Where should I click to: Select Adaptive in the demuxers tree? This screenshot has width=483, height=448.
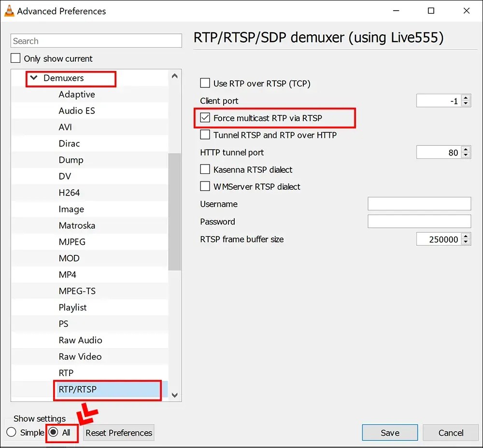[77, 94]
